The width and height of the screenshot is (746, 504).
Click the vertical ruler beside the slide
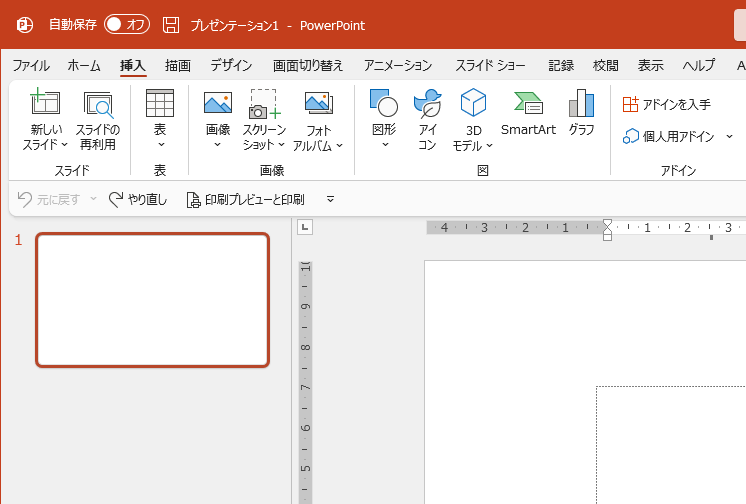(305, 383)
